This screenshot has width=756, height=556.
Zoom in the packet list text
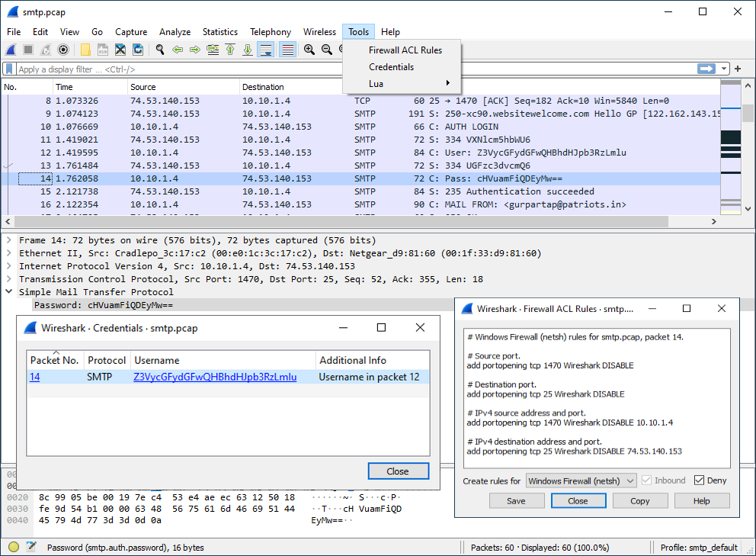tap(309, 50)
